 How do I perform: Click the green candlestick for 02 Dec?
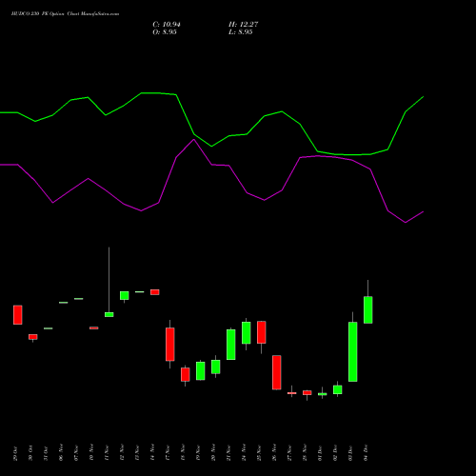pyautogui.click(x=338, y=389)
